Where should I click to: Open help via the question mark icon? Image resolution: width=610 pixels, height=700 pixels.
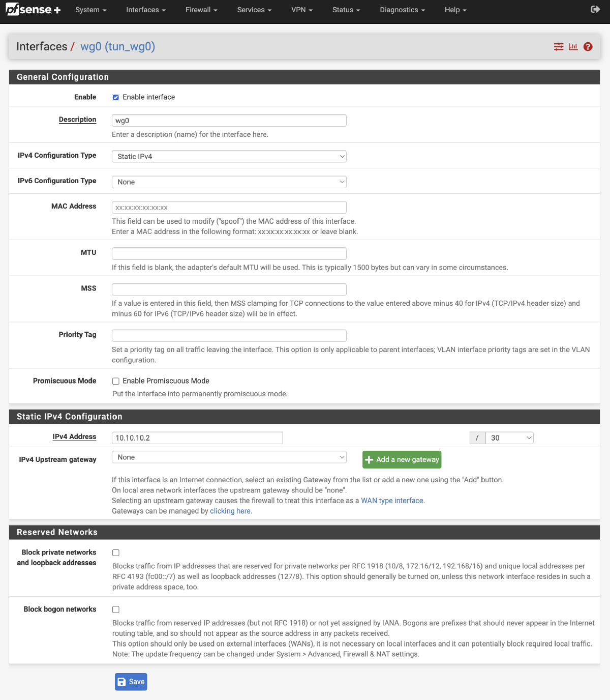[x=588, y=46]
